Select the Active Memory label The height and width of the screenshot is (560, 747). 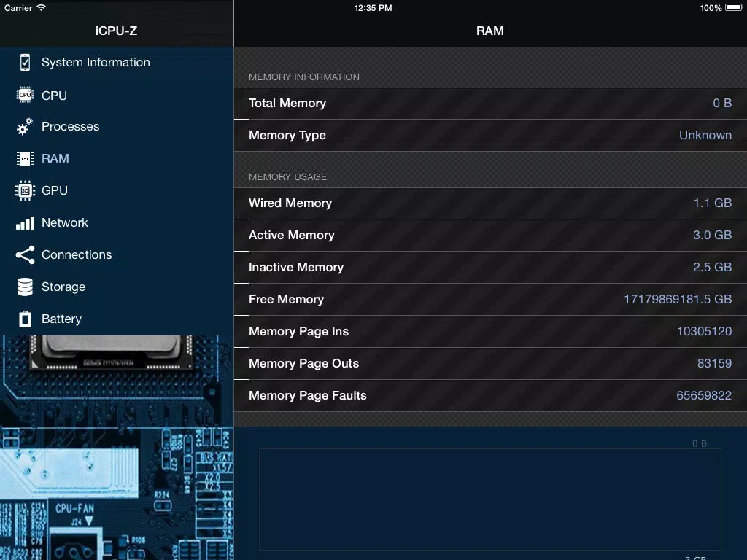tap(292, 236)
